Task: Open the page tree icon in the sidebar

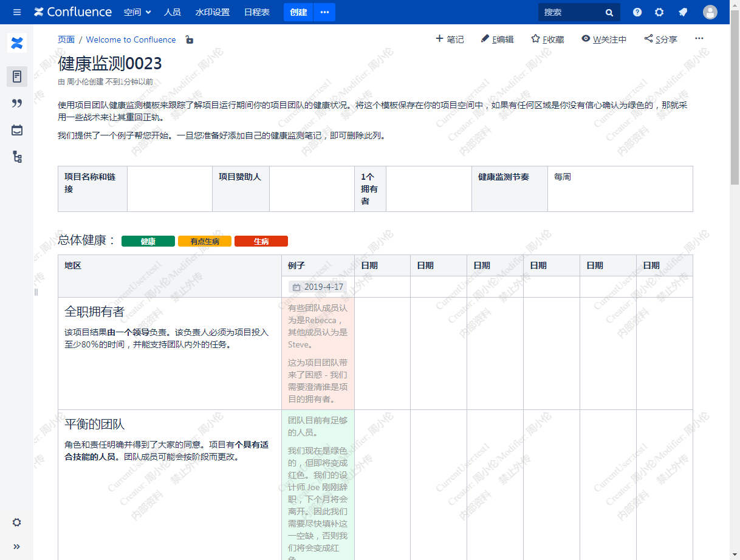Action: [x=17, y=157]
